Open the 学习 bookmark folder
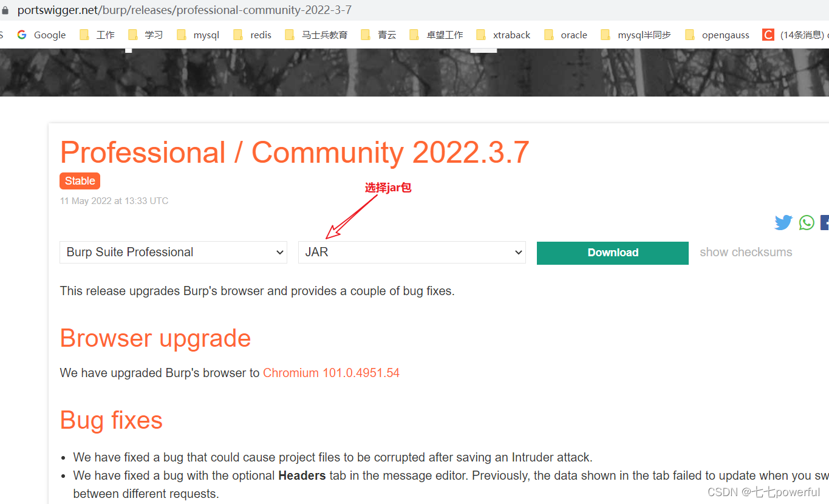 [146, 35]
